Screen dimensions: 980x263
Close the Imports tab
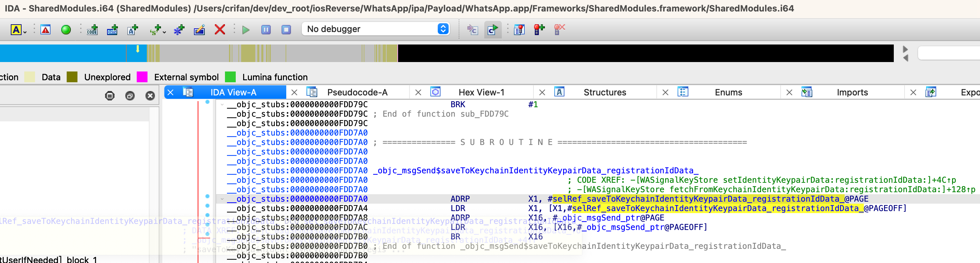(789, 92)
